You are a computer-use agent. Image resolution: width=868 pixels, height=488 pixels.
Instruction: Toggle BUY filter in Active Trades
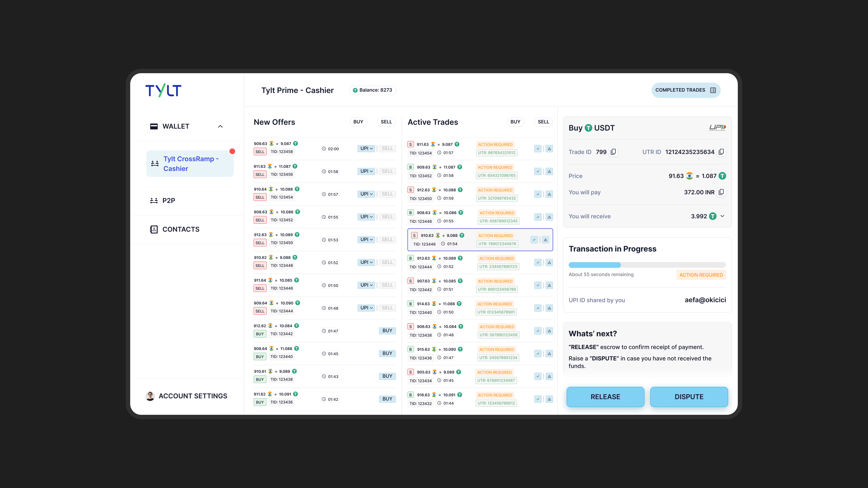(x=515, y=122)
